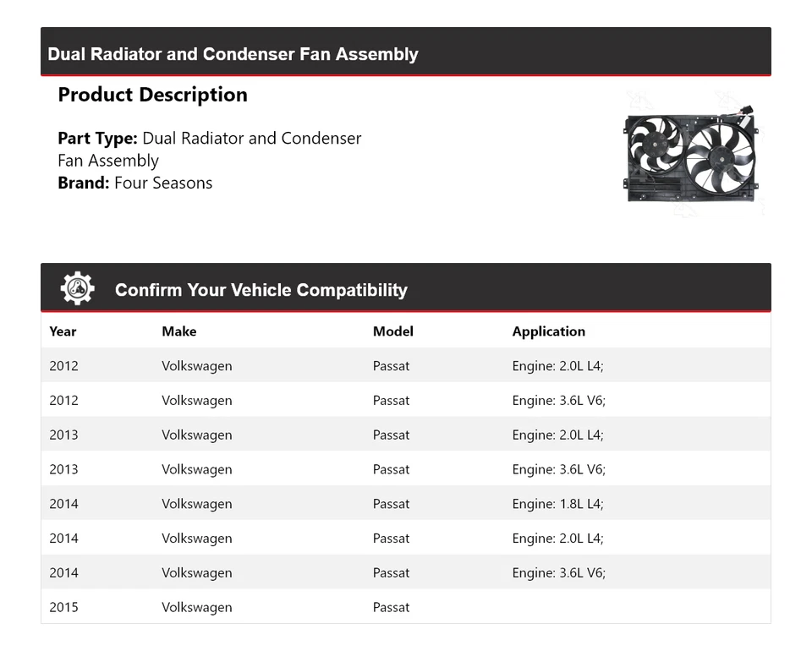
Task: Click the Product Description heading
Action: (152, 95)
